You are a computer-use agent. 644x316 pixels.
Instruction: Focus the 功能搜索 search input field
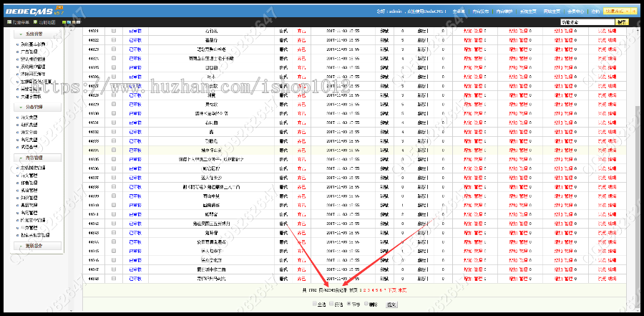coord(587,23)
